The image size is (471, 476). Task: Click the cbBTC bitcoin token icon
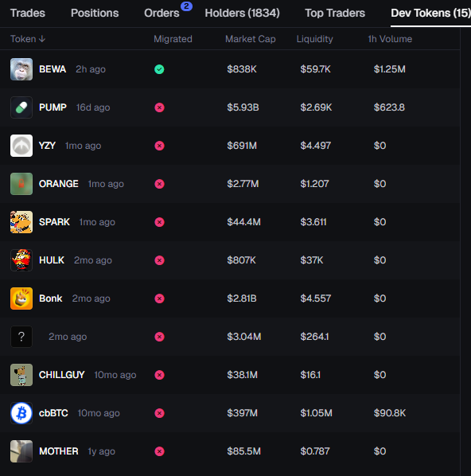21,413
